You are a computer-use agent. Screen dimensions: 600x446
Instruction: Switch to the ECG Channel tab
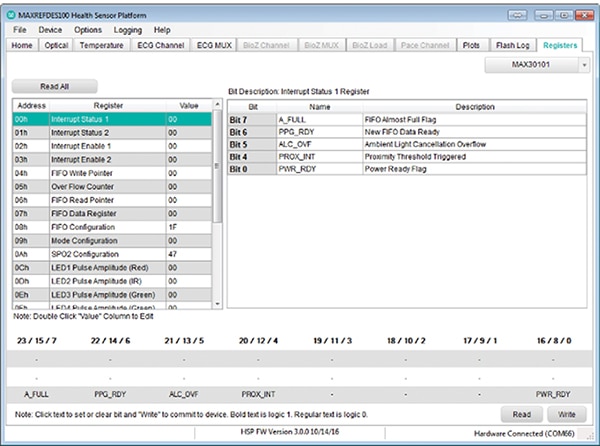pyautogui.click(x=160, y=46)
